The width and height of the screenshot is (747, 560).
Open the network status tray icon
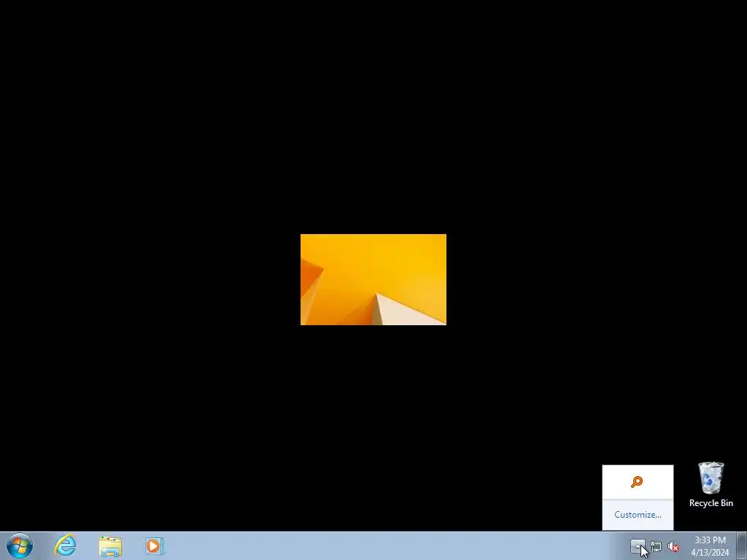(656, 547)
